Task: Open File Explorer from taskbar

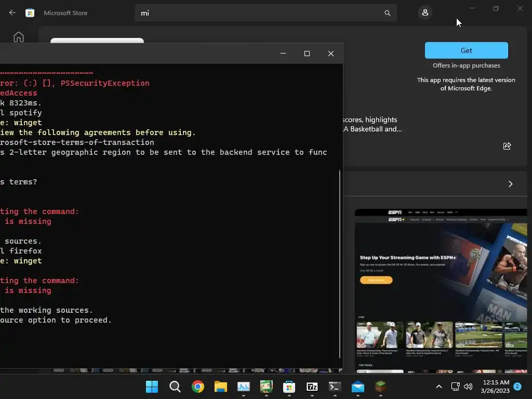Action: pyautogui.click(x=220, y=387)
